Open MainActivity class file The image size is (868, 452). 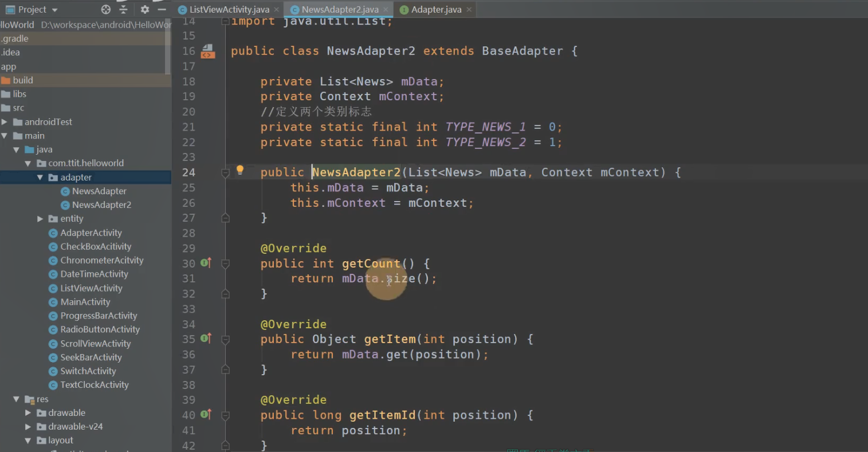(85, 302)
